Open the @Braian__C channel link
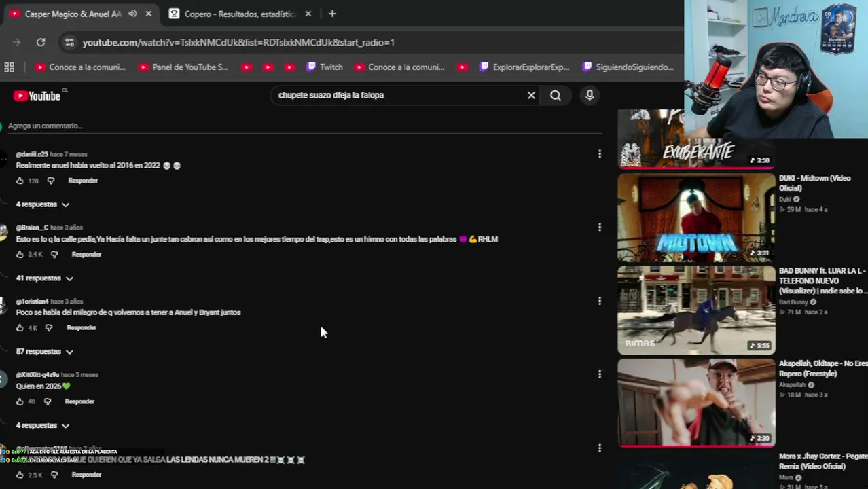868x489 pixels. (32, 228)
